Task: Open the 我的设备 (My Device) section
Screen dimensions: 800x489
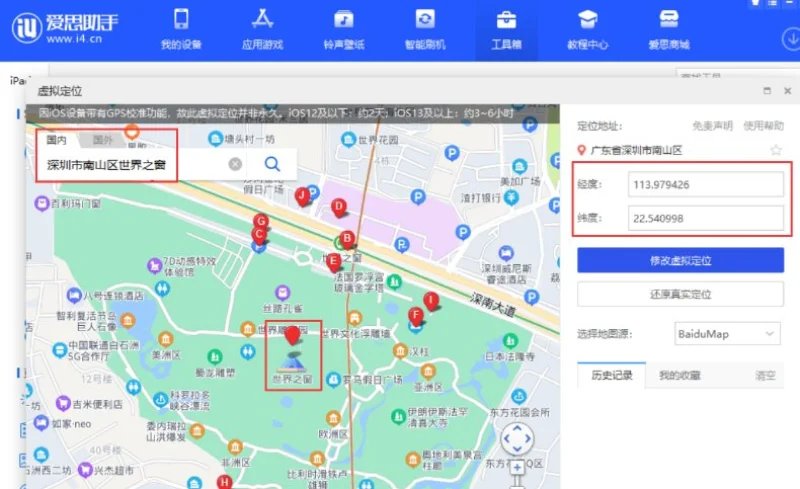Action: [x=181, y=29]
